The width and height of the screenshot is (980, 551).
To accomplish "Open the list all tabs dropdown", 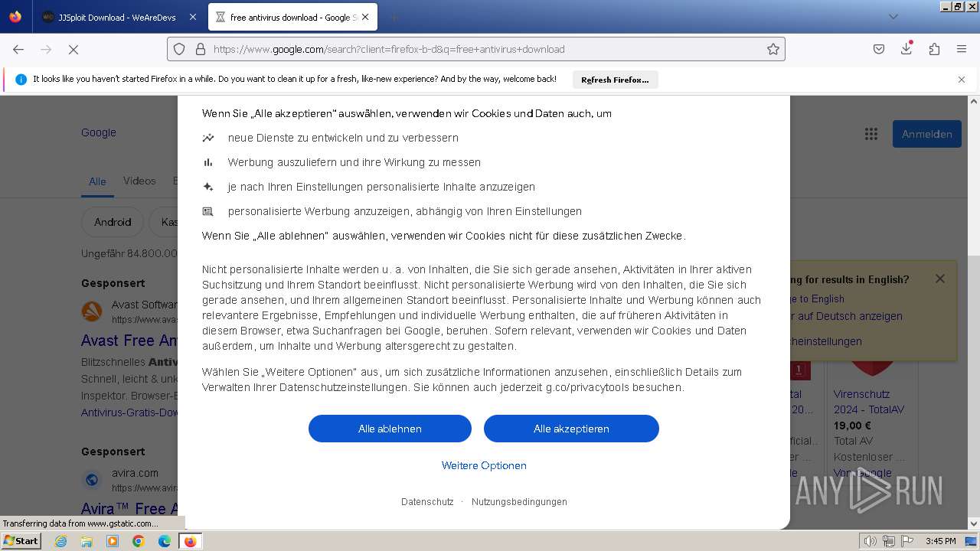I will click(893, 17).
